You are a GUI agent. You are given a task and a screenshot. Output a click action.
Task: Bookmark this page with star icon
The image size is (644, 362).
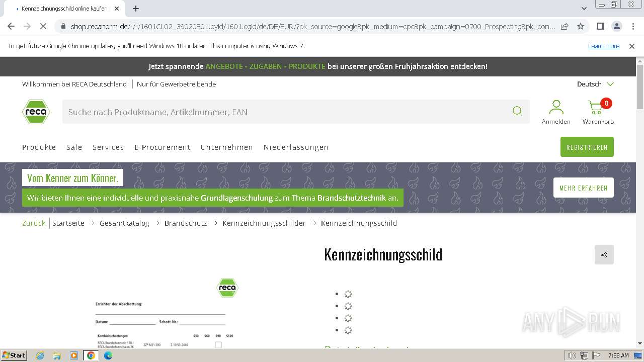(x=581, y=26)
